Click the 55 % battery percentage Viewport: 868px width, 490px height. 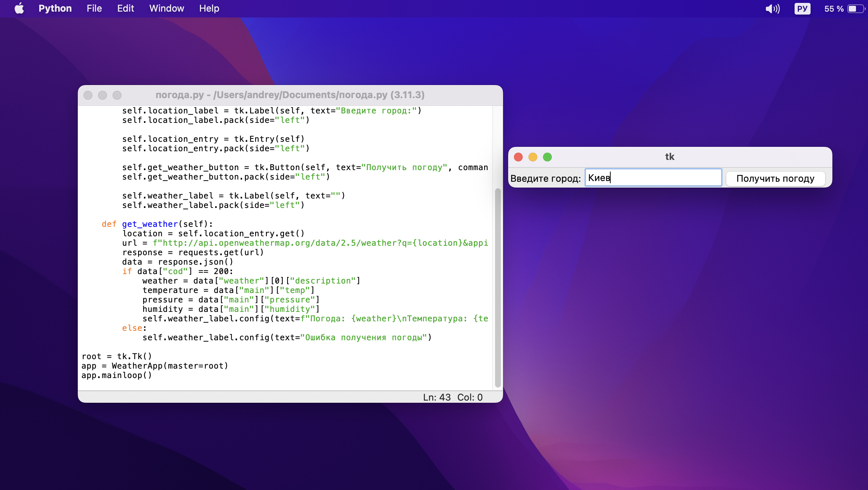click(834, 8)
